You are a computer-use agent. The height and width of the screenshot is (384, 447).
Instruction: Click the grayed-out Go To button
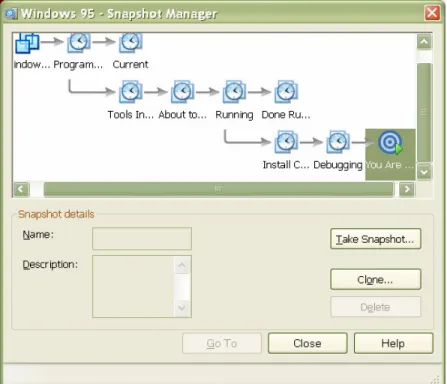click(x=222, y=343)
